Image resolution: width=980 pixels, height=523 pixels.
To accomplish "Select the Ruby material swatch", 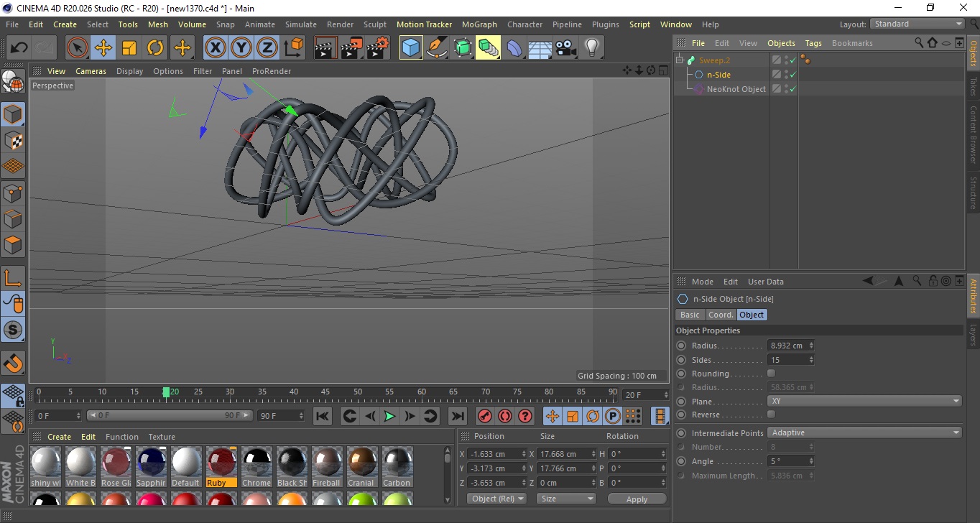I will [221, 466].
